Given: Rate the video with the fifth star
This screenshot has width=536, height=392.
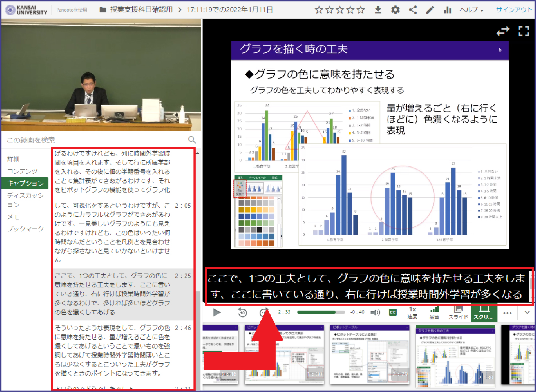Looking at the screenshot, I should point(361,10).
